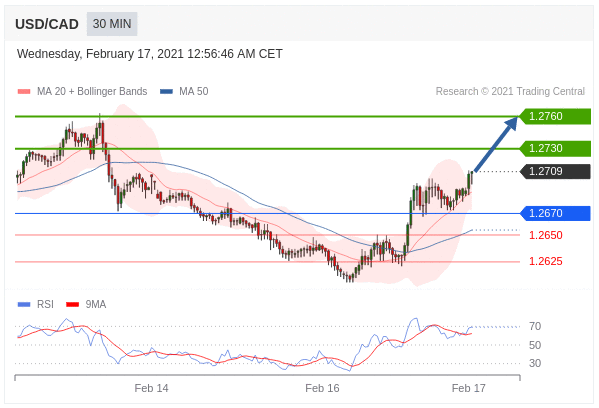Click the 1.2760 green resistance label

(555, 116)
